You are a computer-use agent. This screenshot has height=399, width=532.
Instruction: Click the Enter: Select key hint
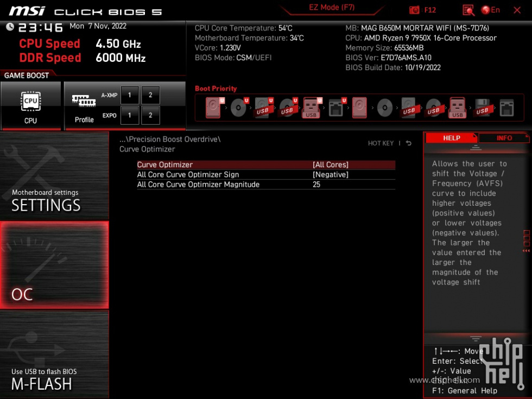tap(457, 361)
